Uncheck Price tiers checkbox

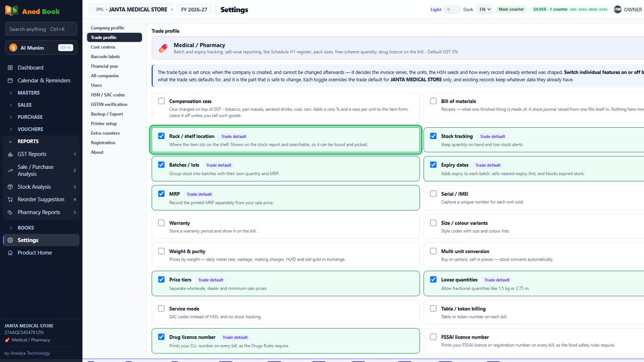(162, 280)
